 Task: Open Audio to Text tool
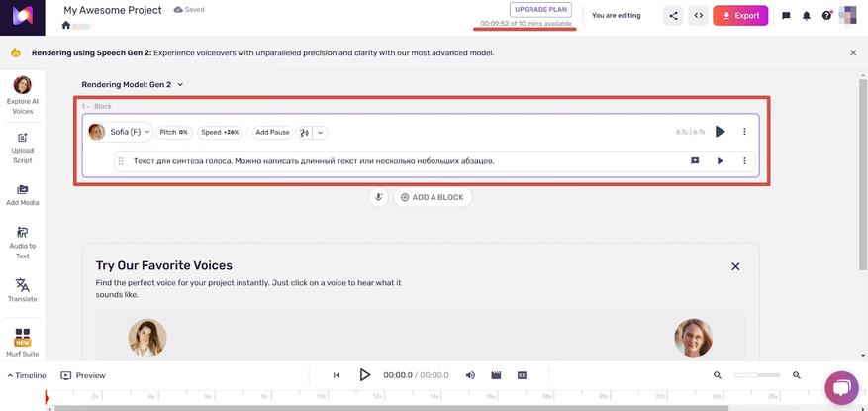(23, 243)
